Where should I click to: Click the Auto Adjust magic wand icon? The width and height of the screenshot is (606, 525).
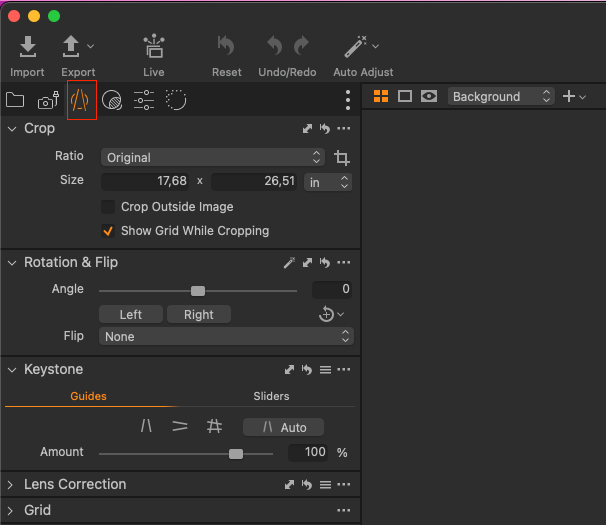pyautogui.click(x=356, y=46)
